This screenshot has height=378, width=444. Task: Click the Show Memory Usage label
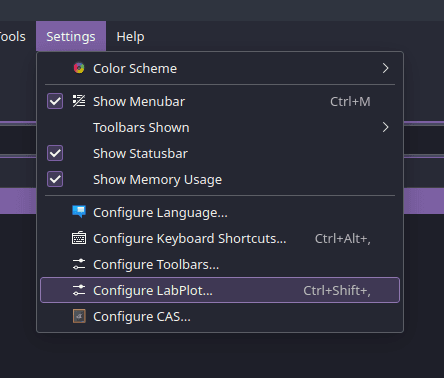pos(157,180)
